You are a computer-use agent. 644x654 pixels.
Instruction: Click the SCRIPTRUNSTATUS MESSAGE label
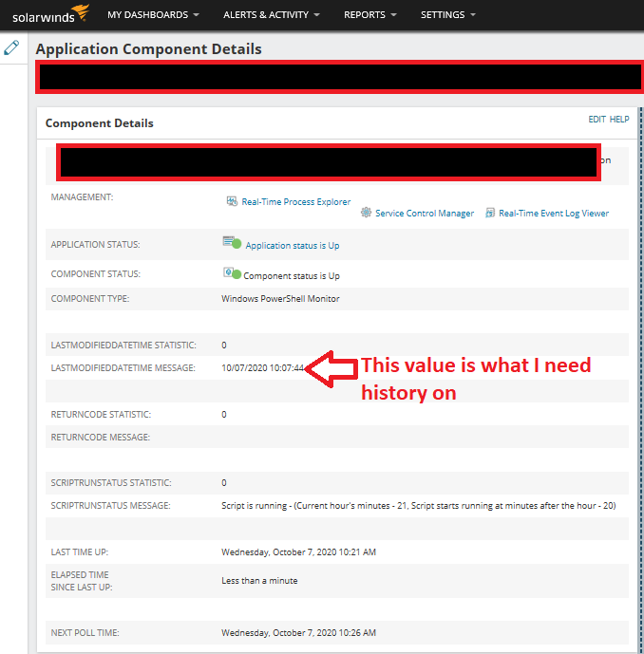[110, 506]
